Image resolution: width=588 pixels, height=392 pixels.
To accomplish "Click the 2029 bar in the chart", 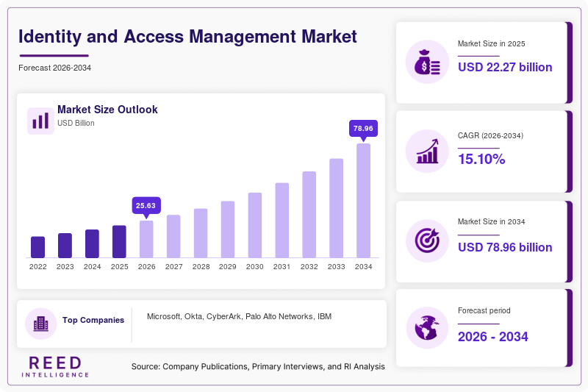I will 228,229.
